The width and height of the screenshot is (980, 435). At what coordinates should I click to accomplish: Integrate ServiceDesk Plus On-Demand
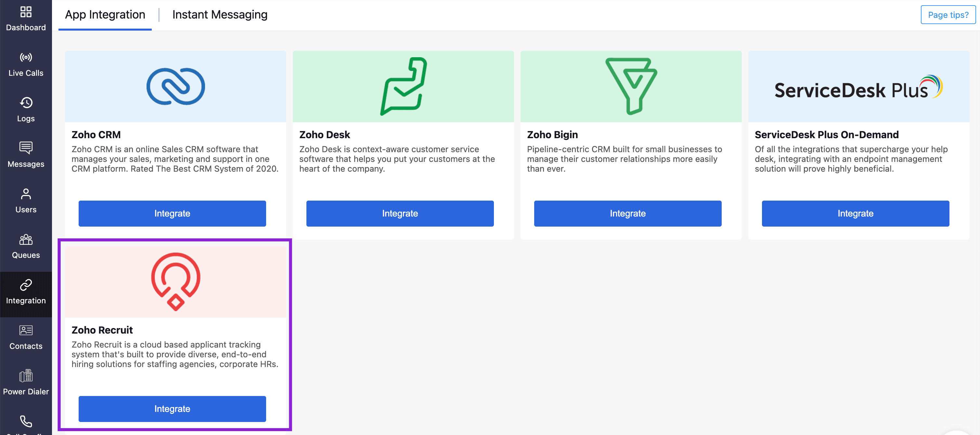pyautogui.click(x=855, y=214)
